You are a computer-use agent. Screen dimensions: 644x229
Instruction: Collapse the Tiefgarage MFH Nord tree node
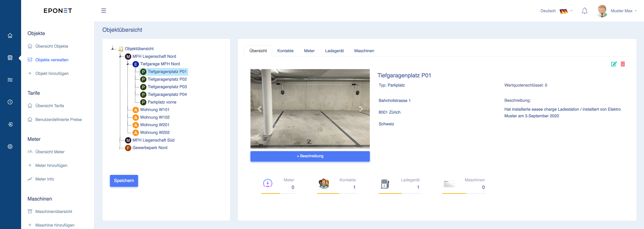[128, 64]
